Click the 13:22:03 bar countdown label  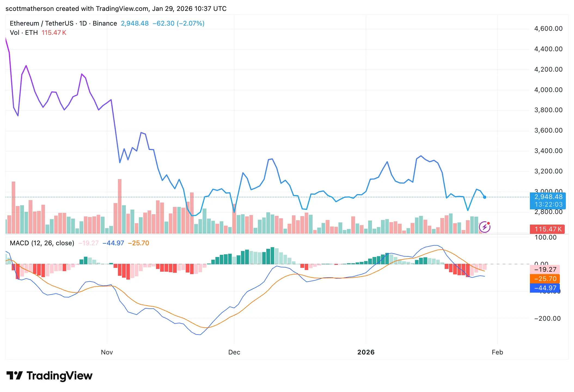(x=548, y=204)
